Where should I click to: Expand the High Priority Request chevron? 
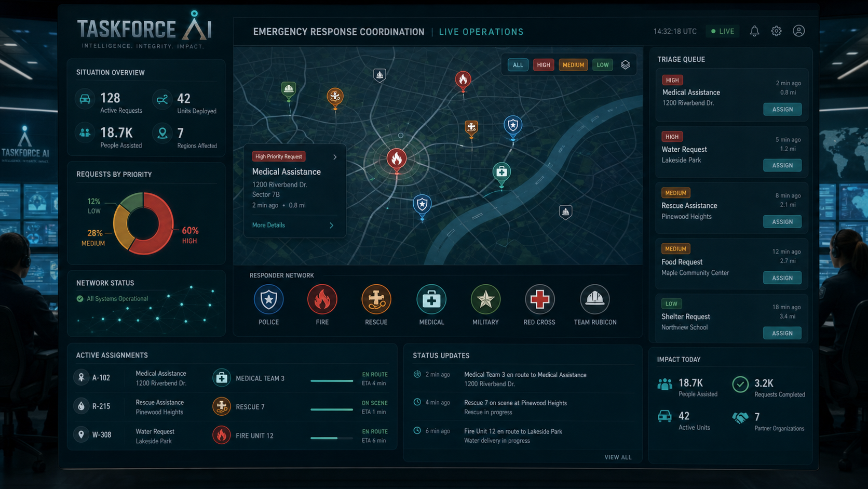[335, 157]
